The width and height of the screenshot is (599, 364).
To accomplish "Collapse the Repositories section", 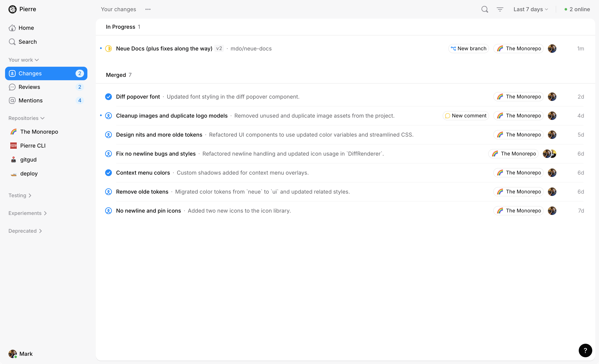I will point(26,118).
